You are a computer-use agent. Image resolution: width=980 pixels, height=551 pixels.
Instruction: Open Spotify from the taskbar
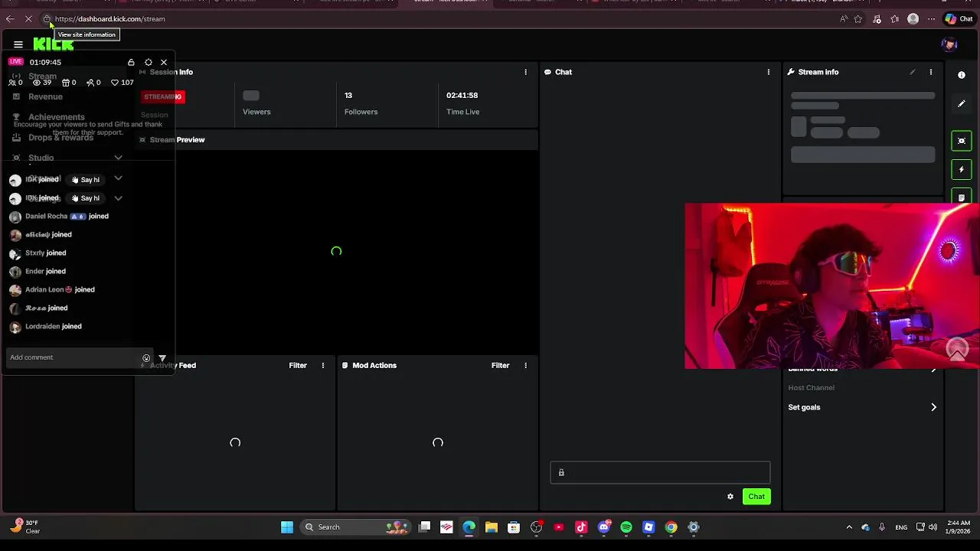coord(626,527)
